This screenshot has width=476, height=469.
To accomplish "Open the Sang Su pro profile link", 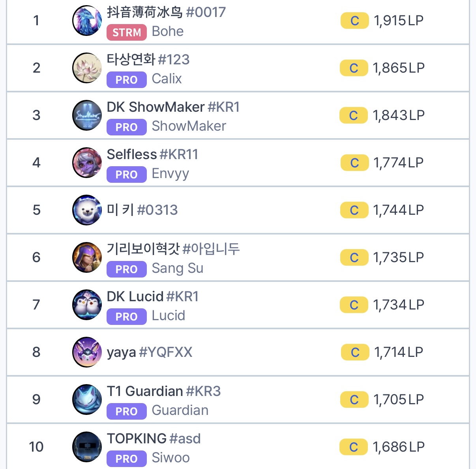I will pyautogui.click(x=178, y=268).
